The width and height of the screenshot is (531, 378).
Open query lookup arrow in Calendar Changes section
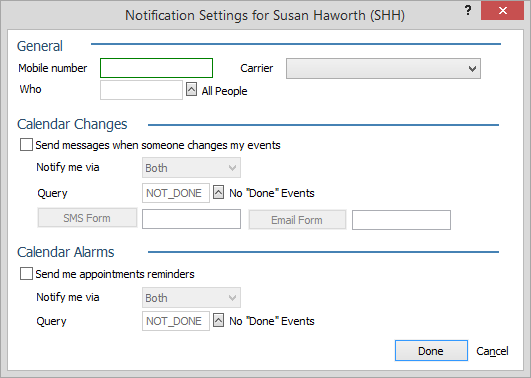[x=218, y=193]
